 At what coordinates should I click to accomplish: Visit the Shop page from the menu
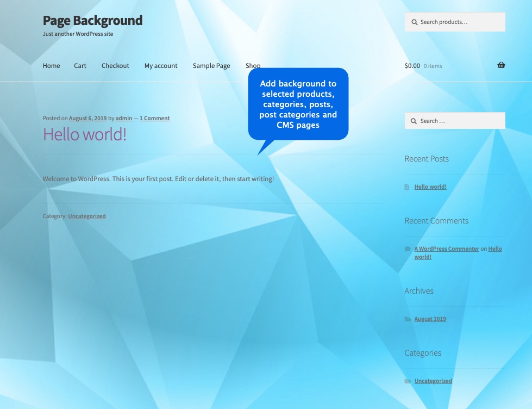(x=253, y=65)
